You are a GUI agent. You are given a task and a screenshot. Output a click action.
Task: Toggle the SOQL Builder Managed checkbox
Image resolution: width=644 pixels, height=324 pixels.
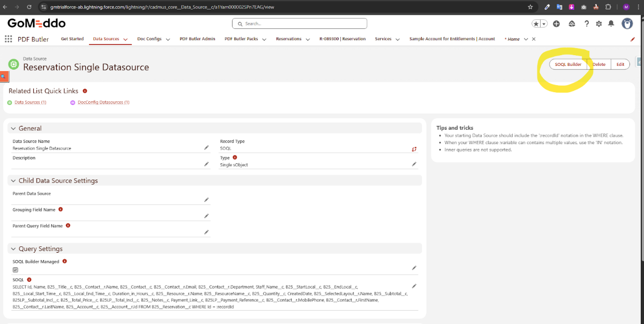(x=15, y=270)
